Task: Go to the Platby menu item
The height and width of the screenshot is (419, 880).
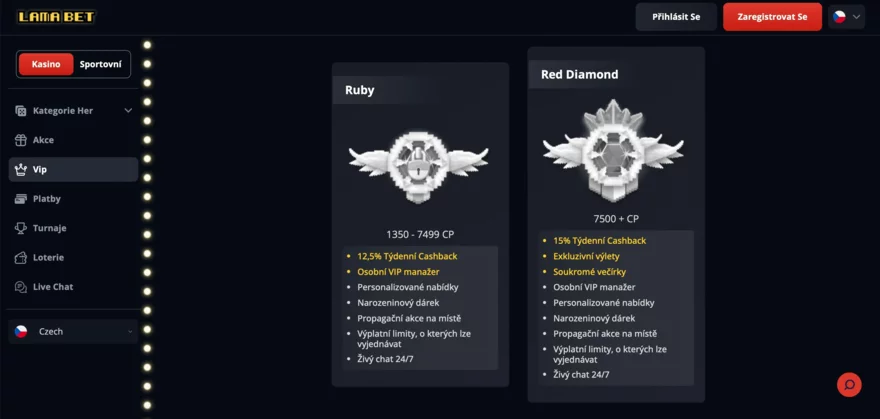Action: click(x=47, y=199)
